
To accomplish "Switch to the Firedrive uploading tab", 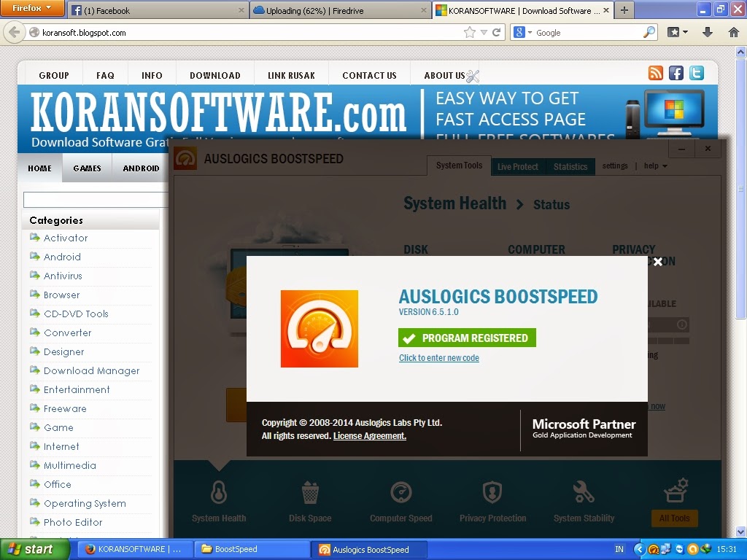I will tap(341, 10).
